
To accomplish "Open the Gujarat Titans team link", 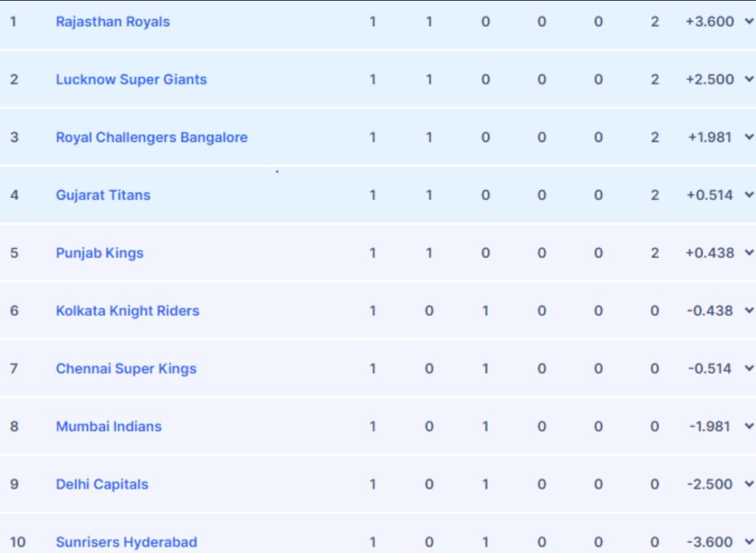I will coord(103,195).
